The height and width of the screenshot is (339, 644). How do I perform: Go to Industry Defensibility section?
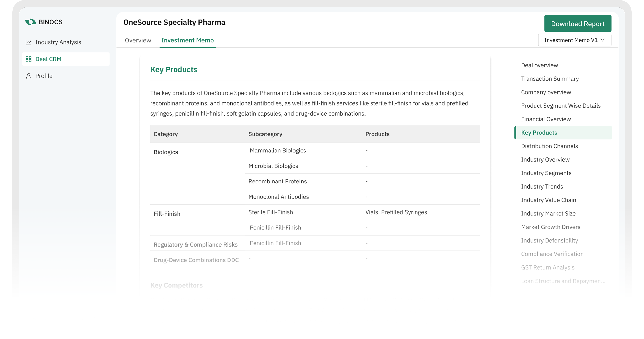tap(550, 240)
